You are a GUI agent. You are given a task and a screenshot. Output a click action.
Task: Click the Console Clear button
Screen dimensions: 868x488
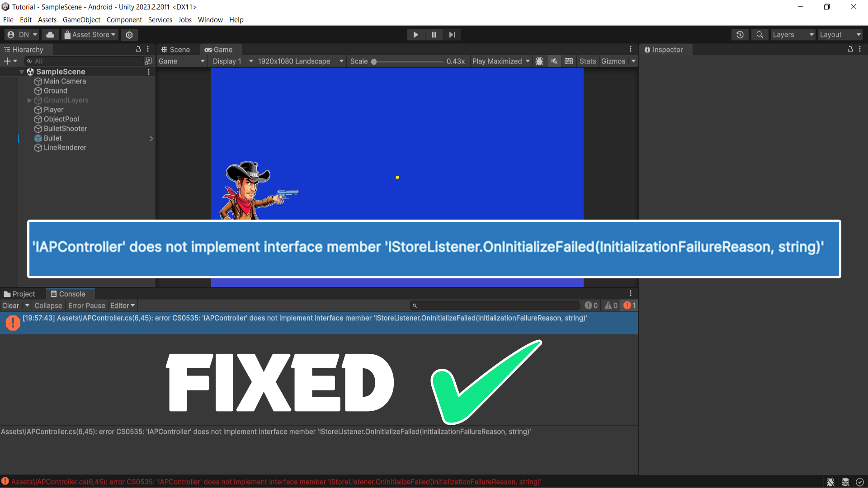tap(11, 306)
